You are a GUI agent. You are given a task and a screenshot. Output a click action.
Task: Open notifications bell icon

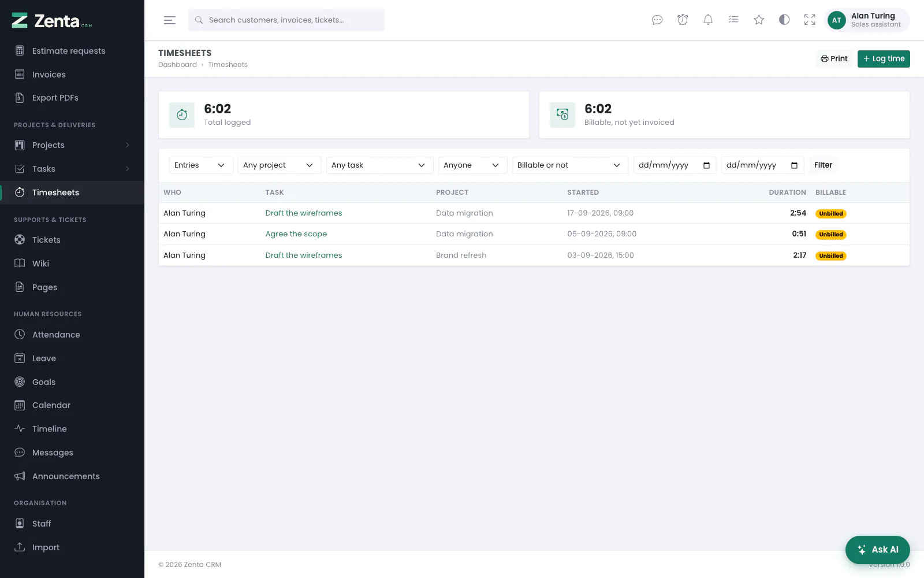coord(708,20)
